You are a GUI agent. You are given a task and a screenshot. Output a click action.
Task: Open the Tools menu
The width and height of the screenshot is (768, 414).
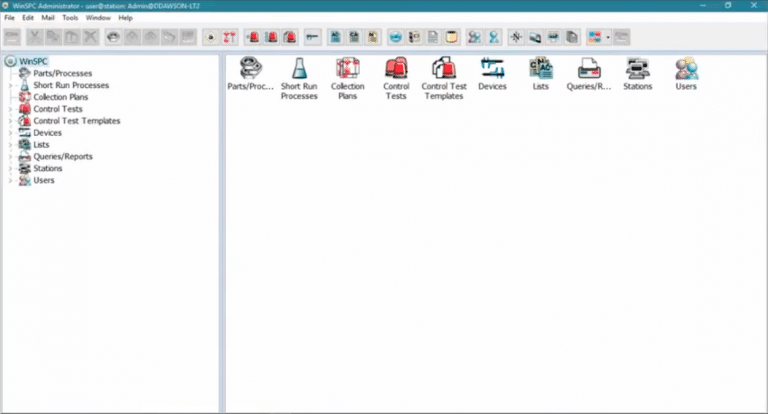[x=70, y=18]
